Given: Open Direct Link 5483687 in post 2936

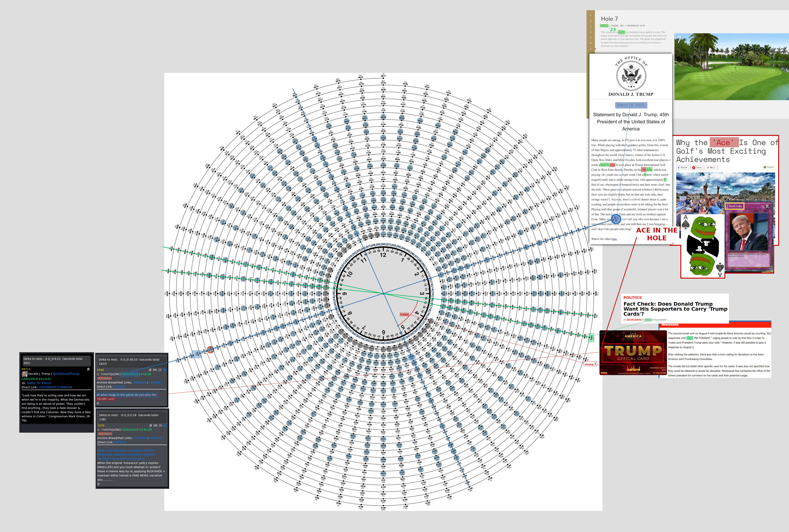Looking at the screenshot, I should click(120, 386).
